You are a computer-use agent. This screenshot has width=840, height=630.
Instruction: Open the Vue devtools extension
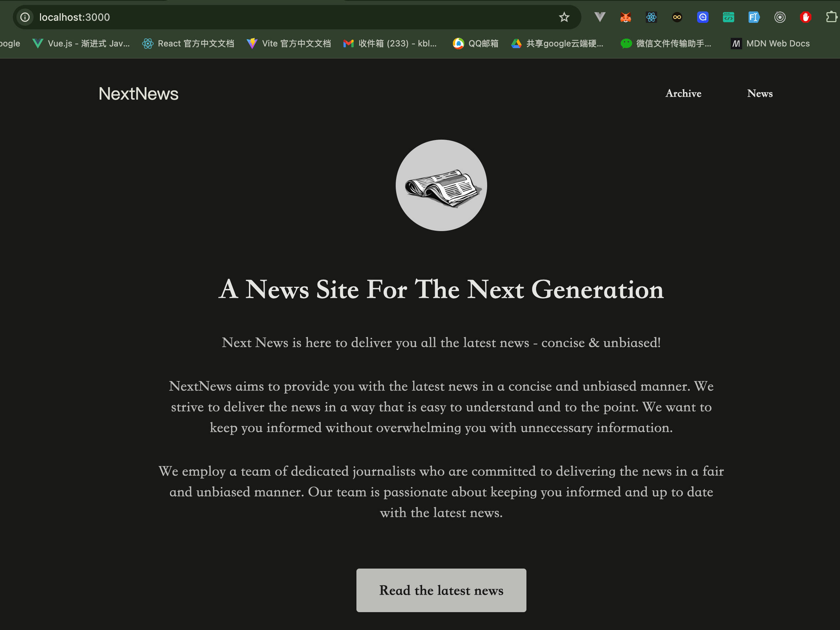(x=600, y=17)
